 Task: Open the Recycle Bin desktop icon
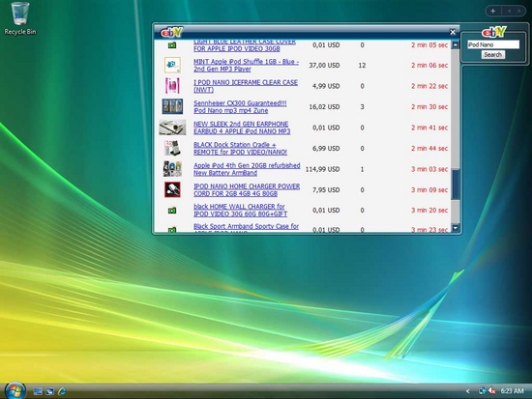(x=20, y=18)
